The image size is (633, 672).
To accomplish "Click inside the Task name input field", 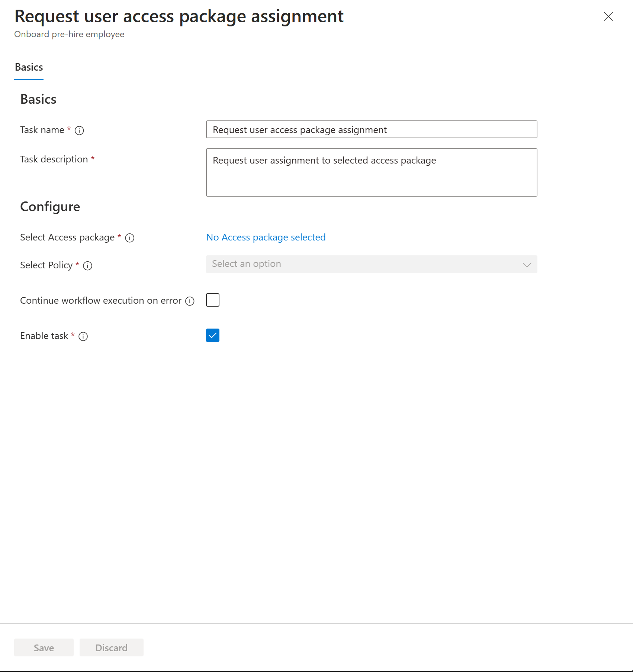I will (371, 130).
